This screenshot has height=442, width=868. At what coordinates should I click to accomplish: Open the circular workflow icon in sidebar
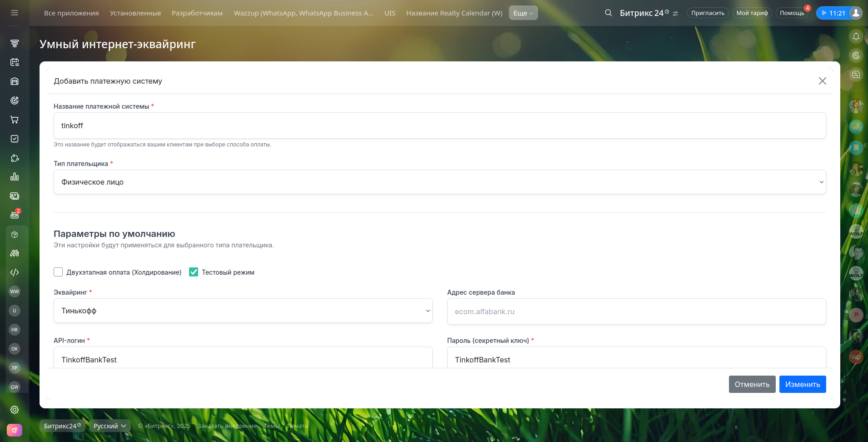pyautogui.click(x=15, y=158)
